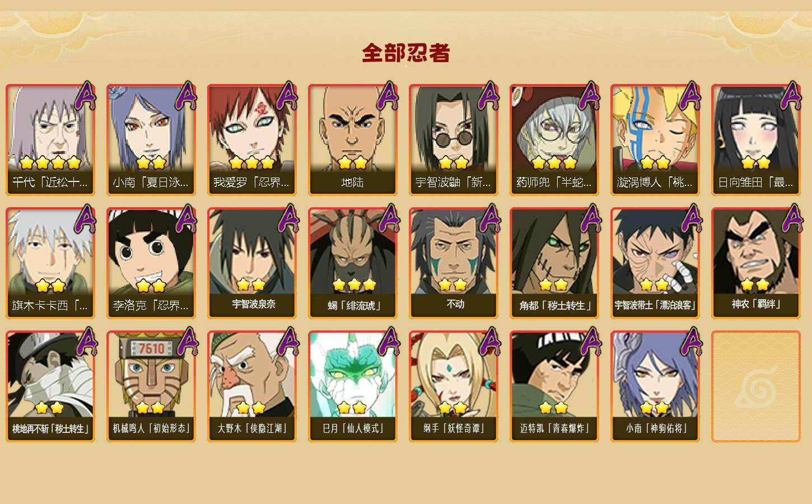Open the 不动 character card
This screenshot has height=504, width=812.
[x=453, y=263]
